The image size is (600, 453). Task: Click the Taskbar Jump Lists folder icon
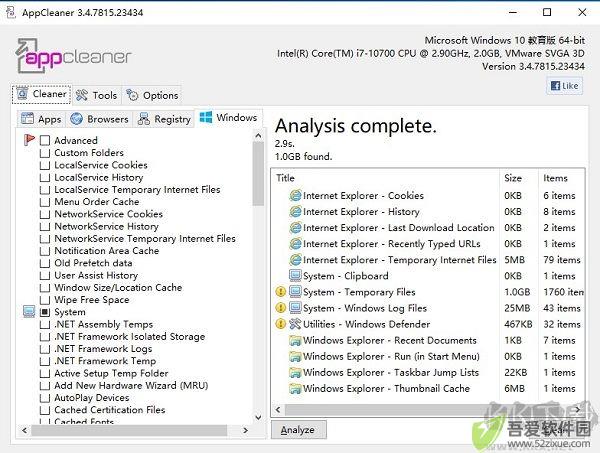[x=295, y=372]
